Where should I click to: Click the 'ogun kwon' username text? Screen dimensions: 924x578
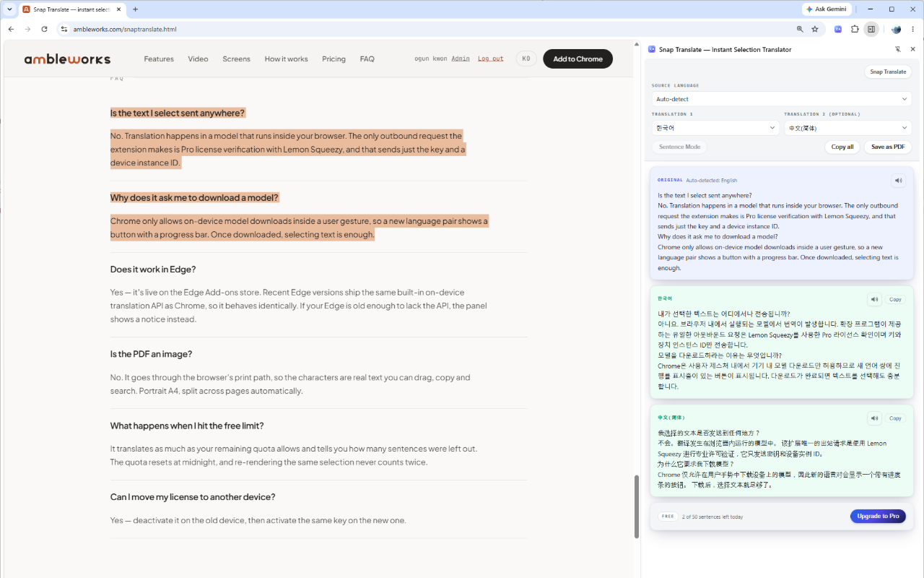(431, 59)
